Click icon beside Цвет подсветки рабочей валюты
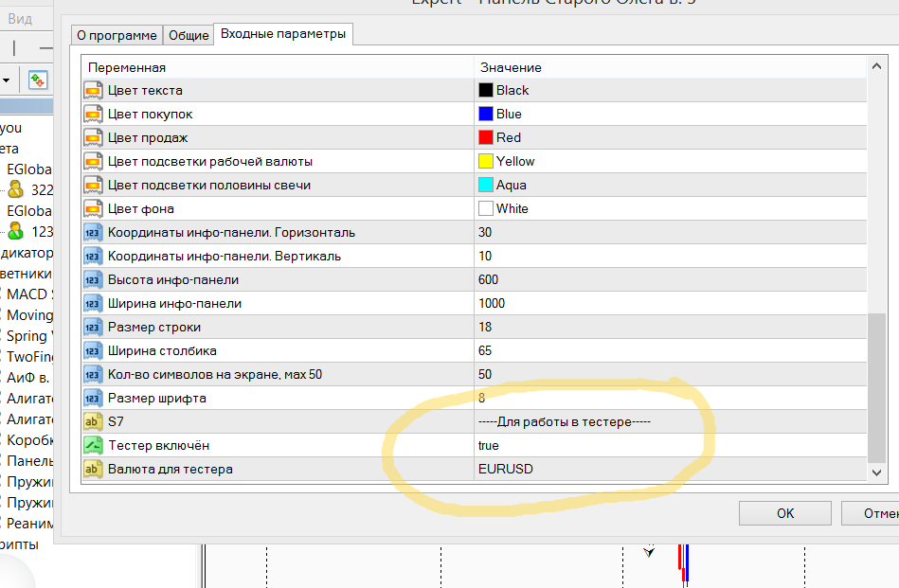This screenshot has height=588, width=899. (x=93, y=162)
